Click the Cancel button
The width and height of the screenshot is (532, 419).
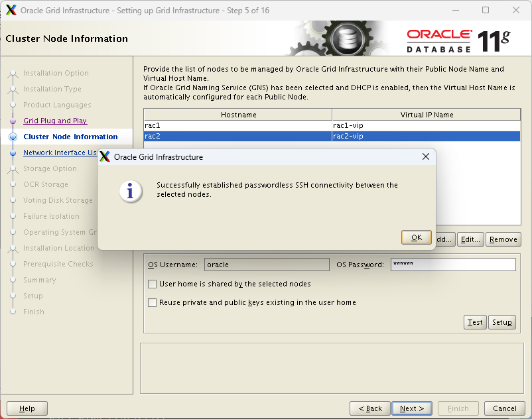click(505, 408)
